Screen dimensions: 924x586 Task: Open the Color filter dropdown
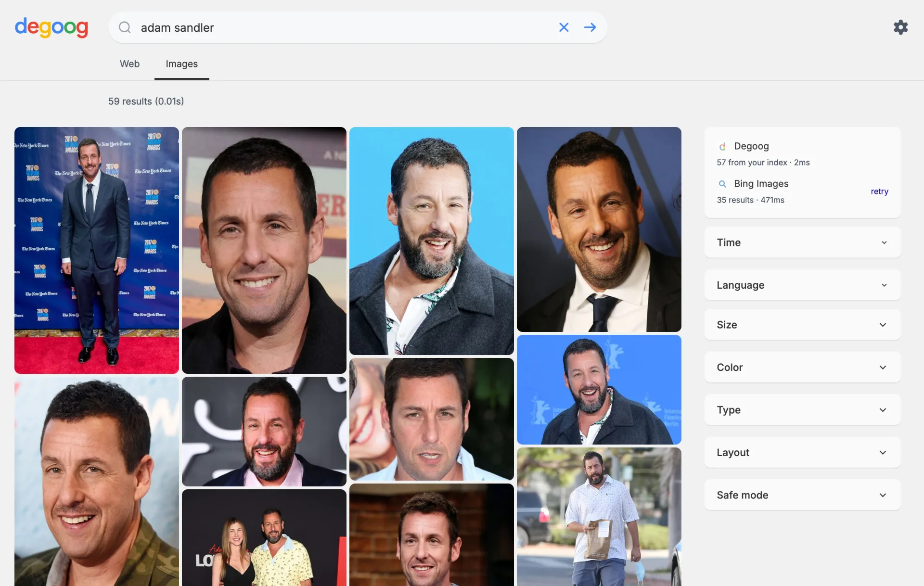pyautogui.click(x=802, y=368)
